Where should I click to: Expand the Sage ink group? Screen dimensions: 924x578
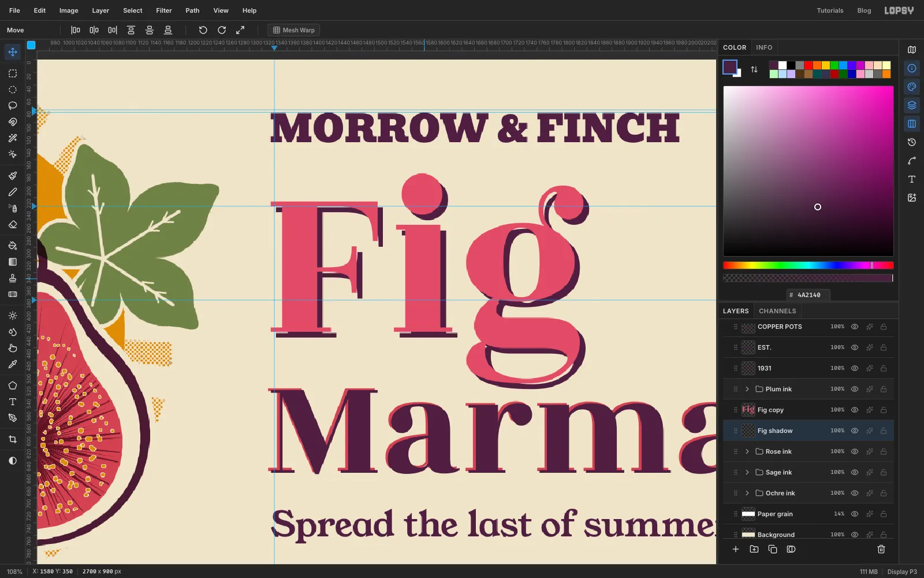point(747,472)
